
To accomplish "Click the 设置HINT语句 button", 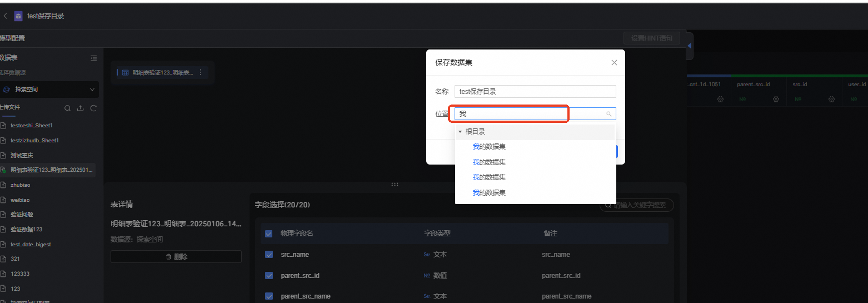I will coord(651,38).
